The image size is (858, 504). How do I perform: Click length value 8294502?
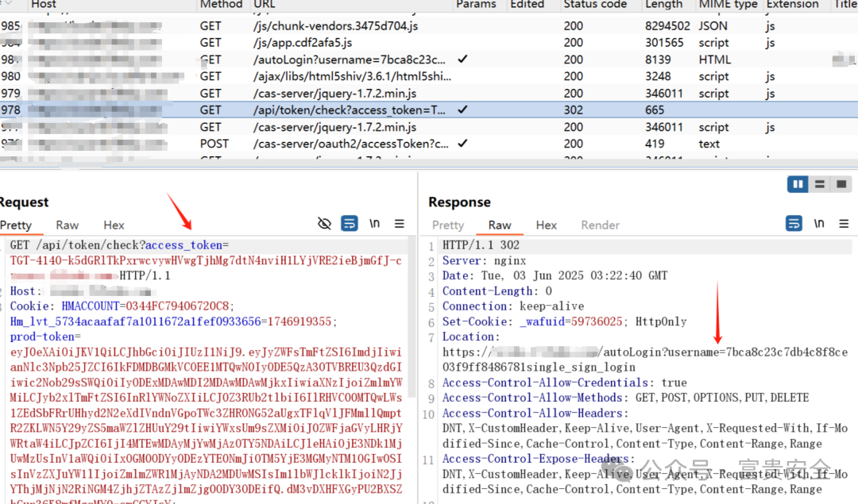pos(667,25)
